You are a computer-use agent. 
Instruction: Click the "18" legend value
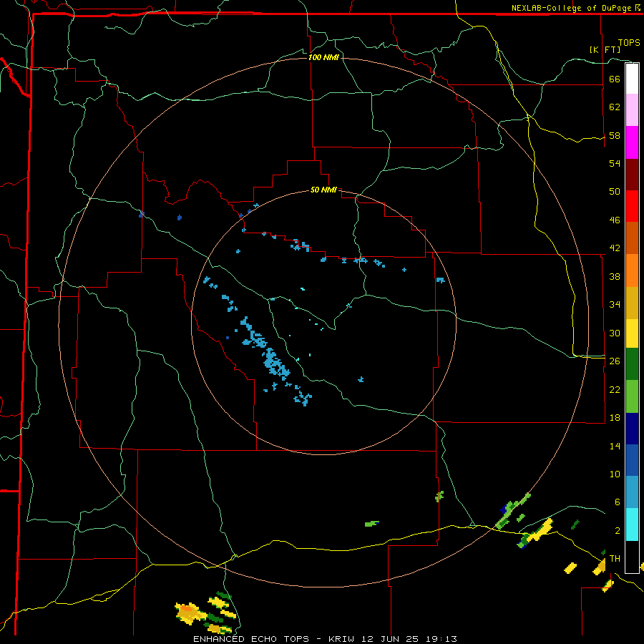pyautogui.click(x=615, y=418)
